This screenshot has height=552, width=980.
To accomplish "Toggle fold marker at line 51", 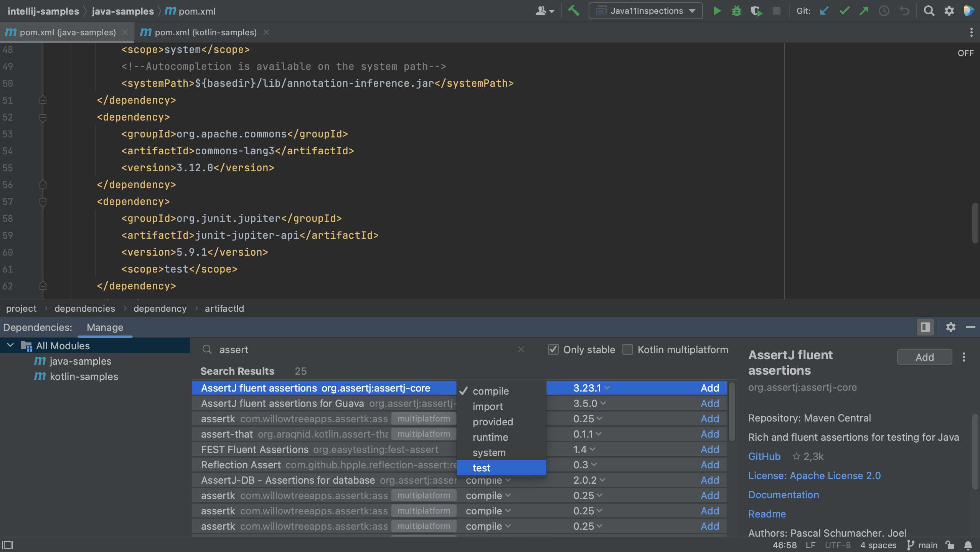I will click(x=43, y=100).
